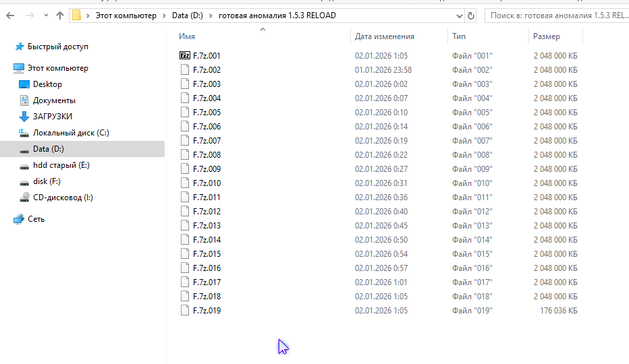Select file name F.7z.015
This screenshot has height=364, width=629.
[207, 253]
